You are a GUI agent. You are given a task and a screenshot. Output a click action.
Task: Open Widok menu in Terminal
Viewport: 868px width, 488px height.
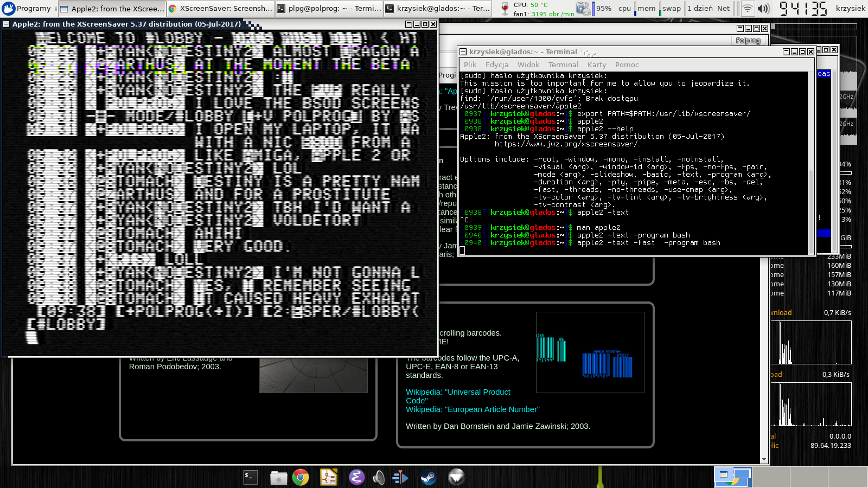(x=528, y=65)
